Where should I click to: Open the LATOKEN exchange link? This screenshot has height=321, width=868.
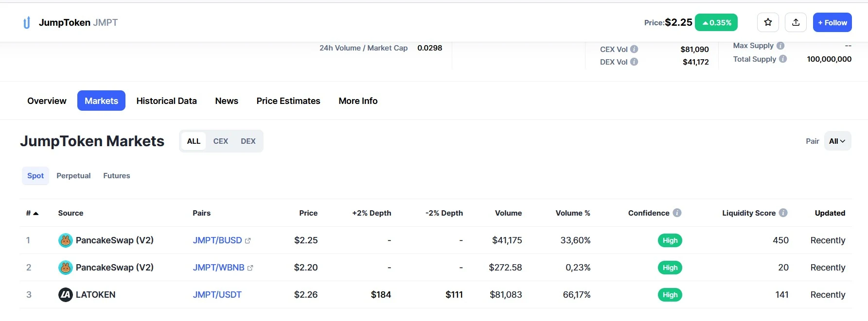click(x=95, y=295)
